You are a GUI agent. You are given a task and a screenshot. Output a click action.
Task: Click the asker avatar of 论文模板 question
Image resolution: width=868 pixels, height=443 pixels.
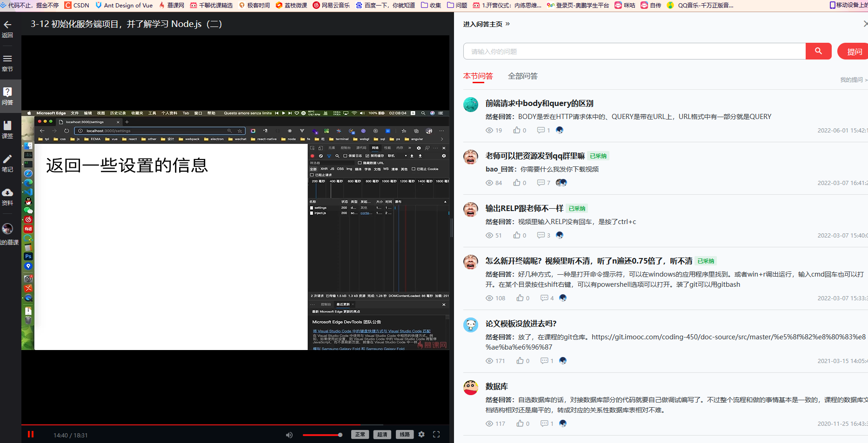[471, 324]
